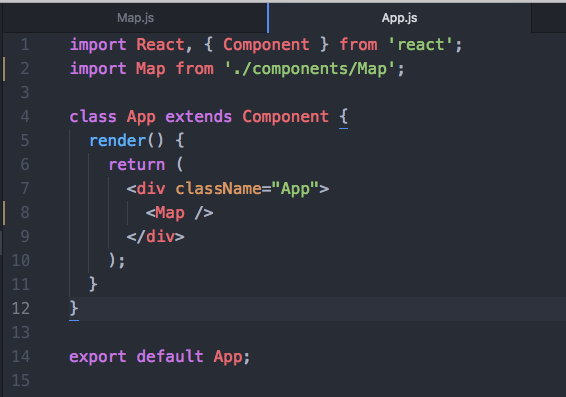Click line number 6 in gutter
566x397 pixels.
tap(25, 165)
